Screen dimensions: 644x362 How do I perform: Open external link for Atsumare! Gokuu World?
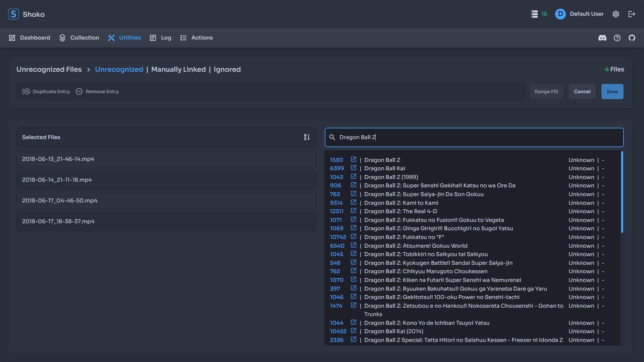click(353, 245)
